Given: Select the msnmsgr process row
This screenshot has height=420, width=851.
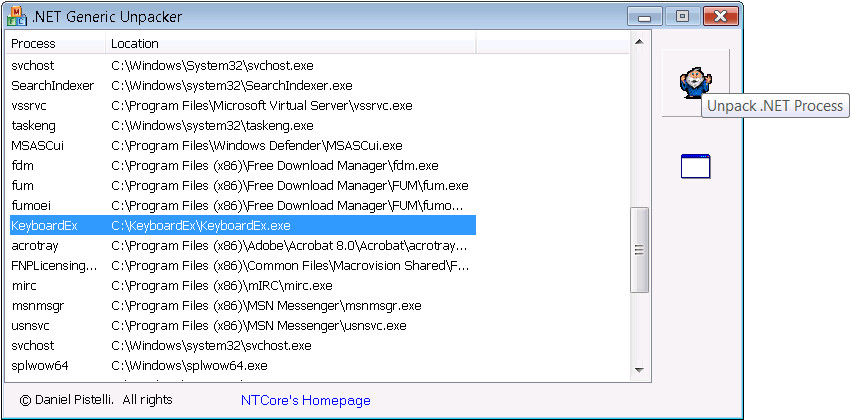Looking at the screenshot, I should [243, 306].
